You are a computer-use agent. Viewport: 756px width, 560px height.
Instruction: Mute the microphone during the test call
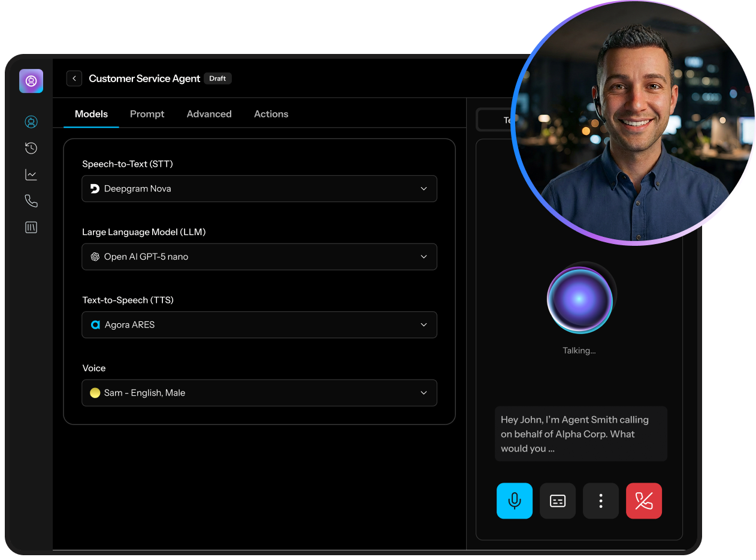(514, 501)
